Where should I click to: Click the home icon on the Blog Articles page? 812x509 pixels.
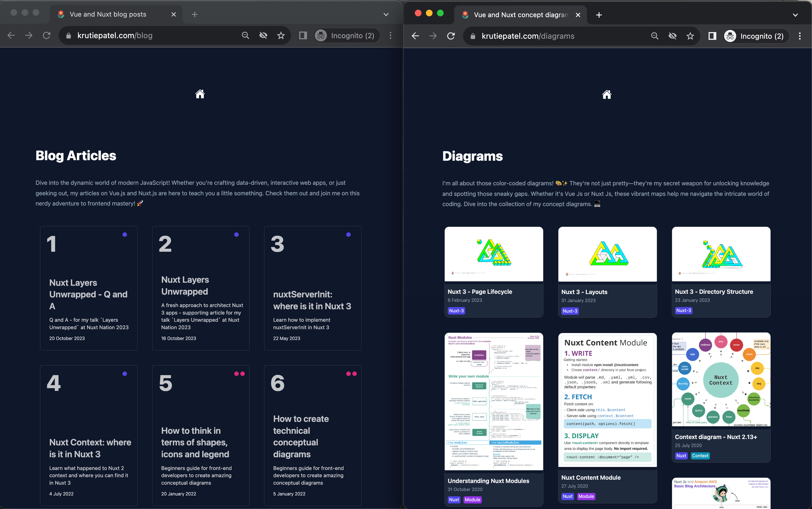click(x=200, y=94)
